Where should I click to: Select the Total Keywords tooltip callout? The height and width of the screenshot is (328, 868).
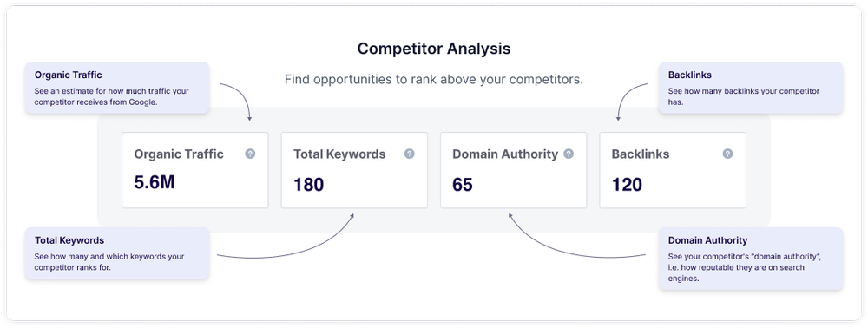[117, 253]
